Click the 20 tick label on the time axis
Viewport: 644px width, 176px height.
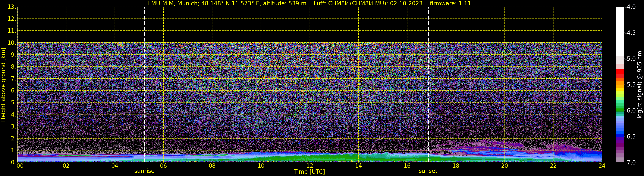tap(505, 166)
